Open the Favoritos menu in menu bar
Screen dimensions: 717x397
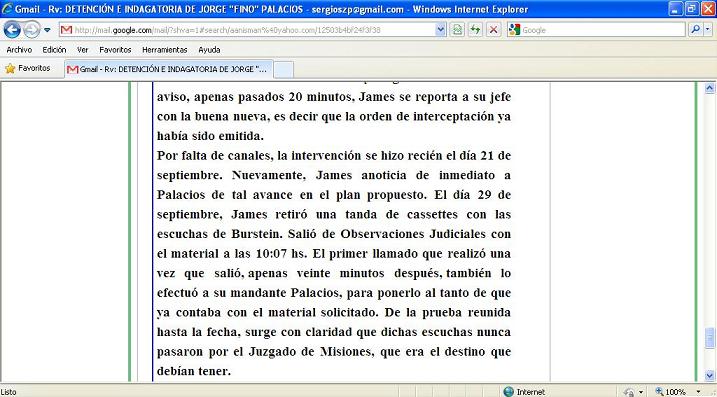[115, 50]
